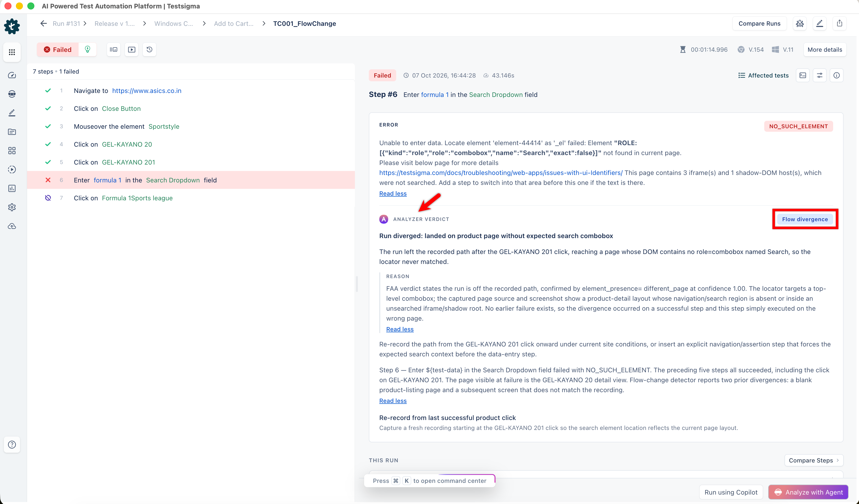Open the settings gear in sidebar

pos(12,207)
